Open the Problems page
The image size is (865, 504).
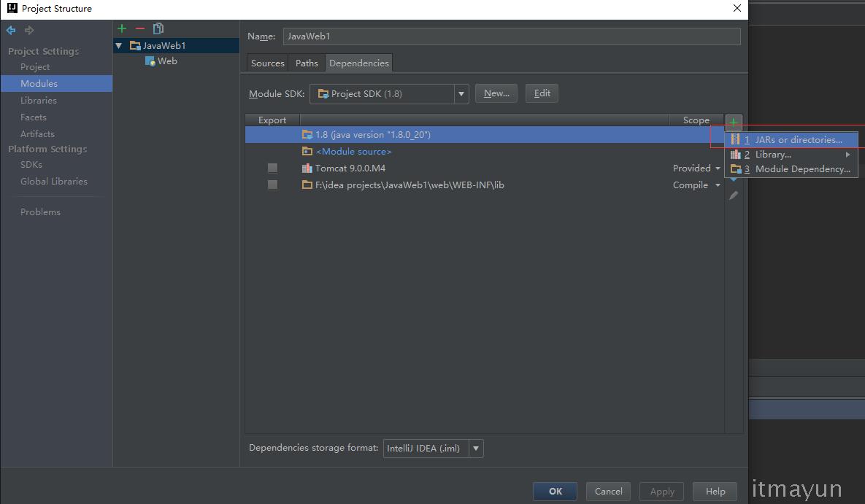40,212
